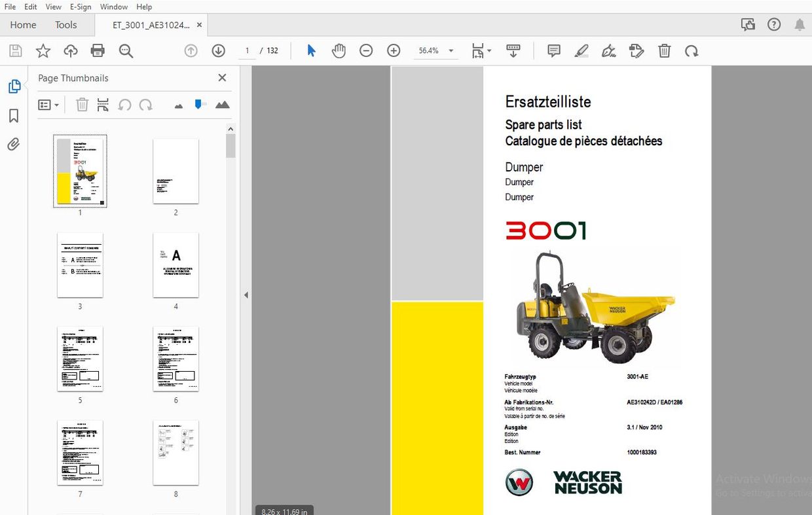Screen dimensions: 812x515
Task: Delete pages using the trash icon
Action: click(x=664, y=50)
